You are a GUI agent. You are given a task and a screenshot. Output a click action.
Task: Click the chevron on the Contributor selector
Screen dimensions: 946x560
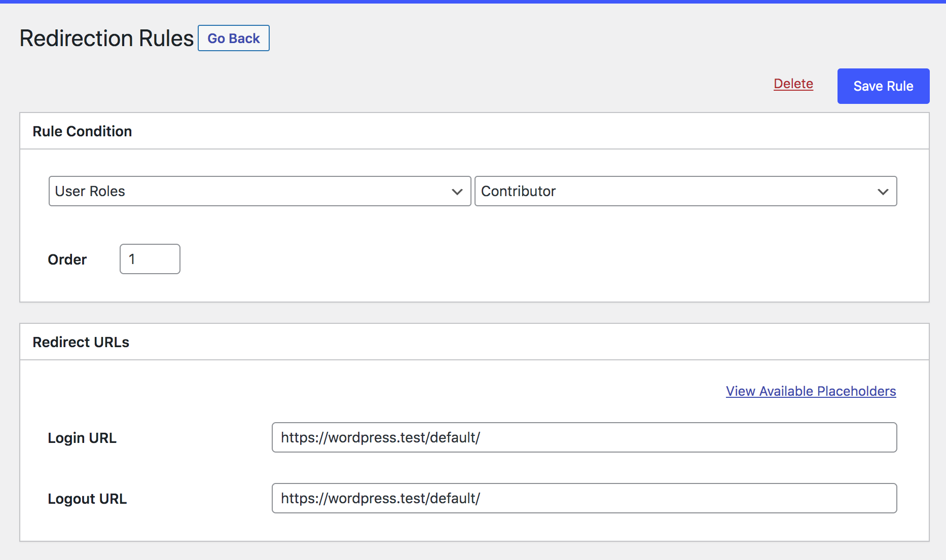(x=883, y=191)
